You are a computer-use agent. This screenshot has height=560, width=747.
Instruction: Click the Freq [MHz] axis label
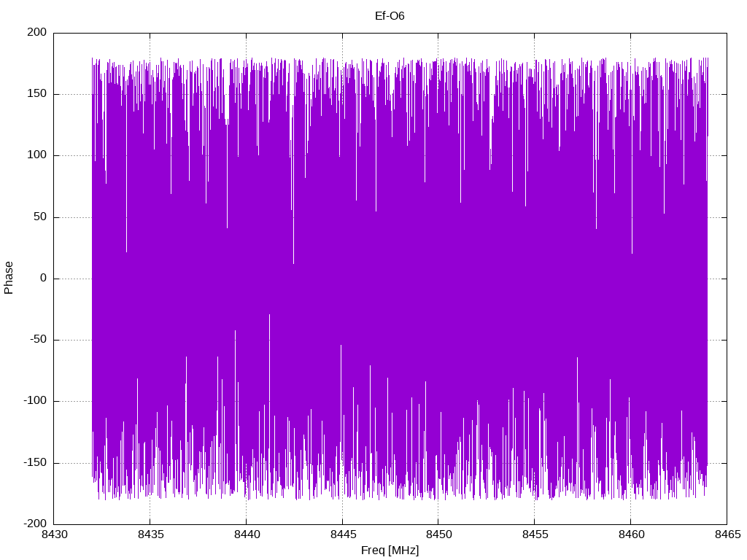(x=390, y=550)
